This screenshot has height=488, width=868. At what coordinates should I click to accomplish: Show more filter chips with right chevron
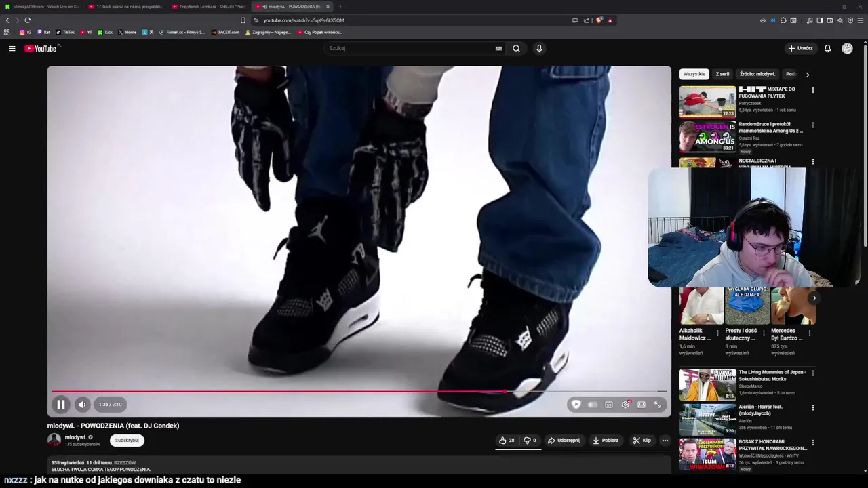pyautogui.click(x=807, y=75)
